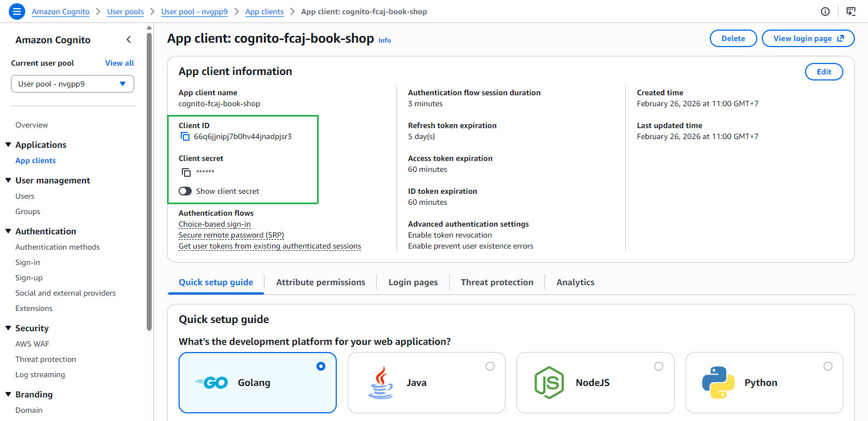Go to User pools breadcrumb
This screenshot has width=868, height=421.
(125, 11)
